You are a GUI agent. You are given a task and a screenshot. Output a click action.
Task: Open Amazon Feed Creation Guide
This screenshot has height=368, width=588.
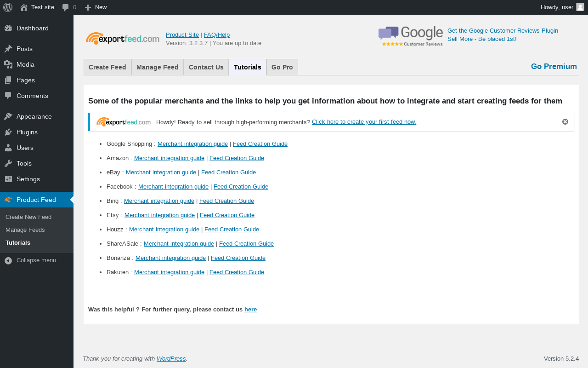tap(237, 158)
